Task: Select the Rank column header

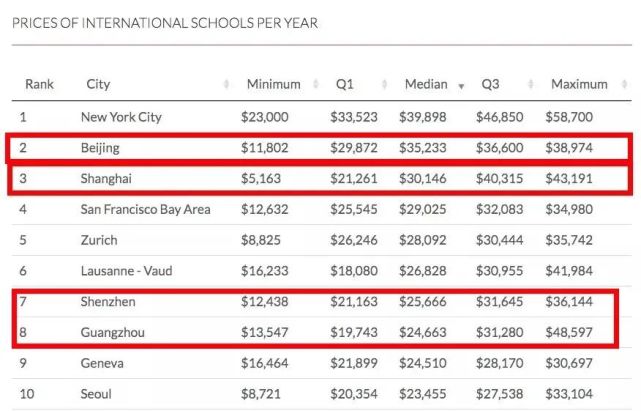Action: click(39, 84)
